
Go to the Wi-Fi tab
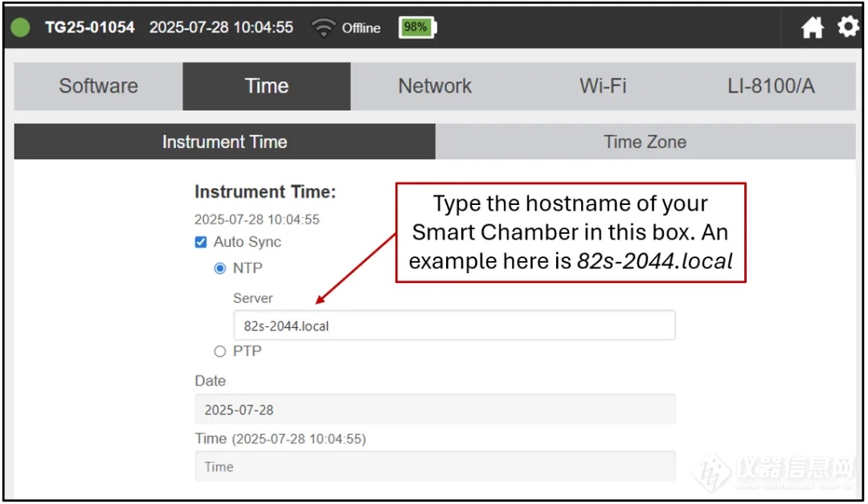[603, 87]
